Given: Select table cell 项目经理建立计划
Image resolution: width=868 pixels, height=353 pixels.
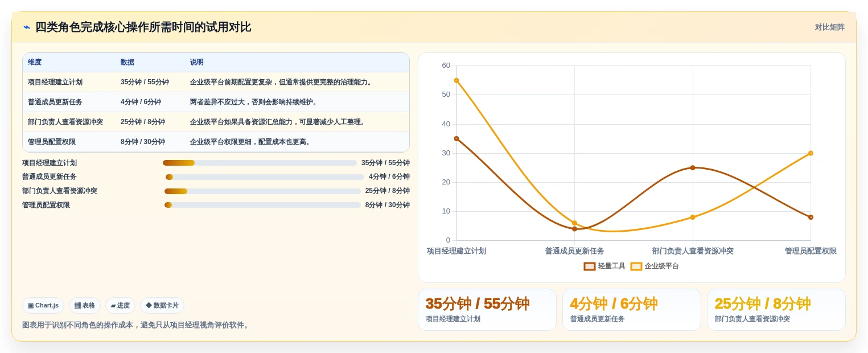Looking at the screenshot, I should (x=55, y=82).
